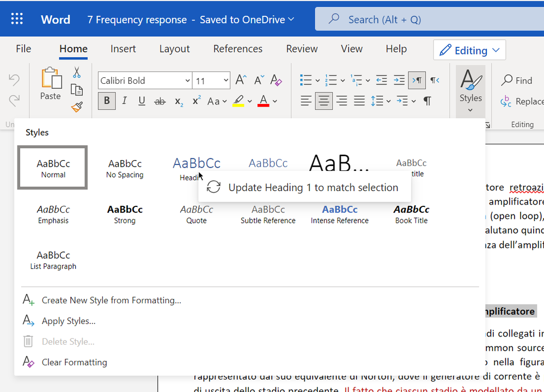Viewport: 544px width, 392px height.
Task: Click Apply Styles option
Action: coord(69,321)
